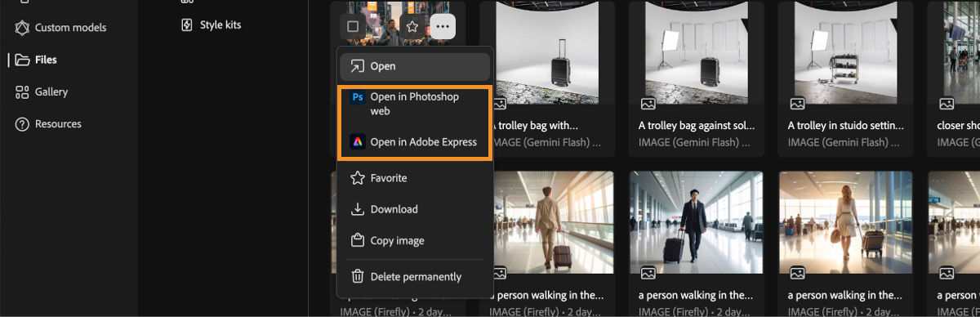The width and height of the screenshot is (980, 317).
Task: Open the Gallery section
Action: 41,92
